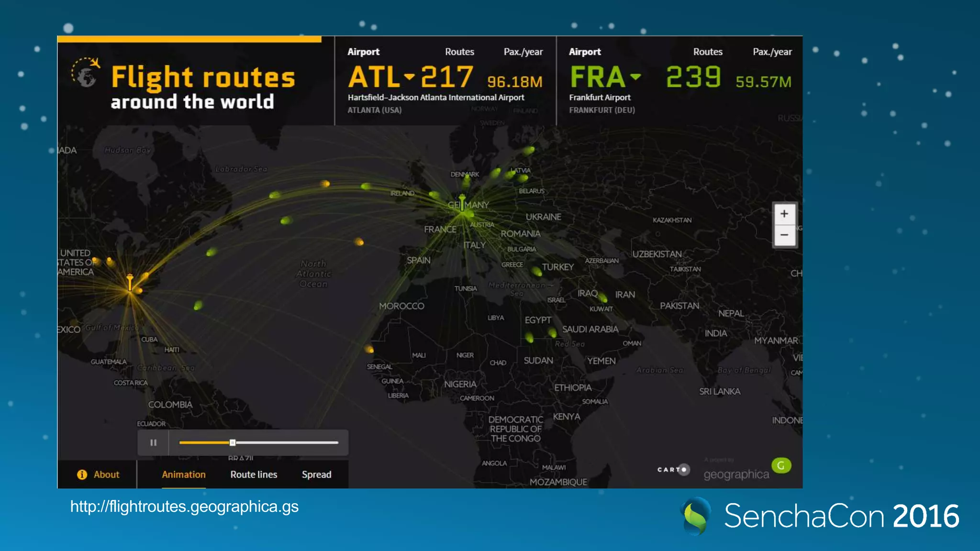Click the 239 routes value
Screen dimensions: 980x551
[693, 77]
